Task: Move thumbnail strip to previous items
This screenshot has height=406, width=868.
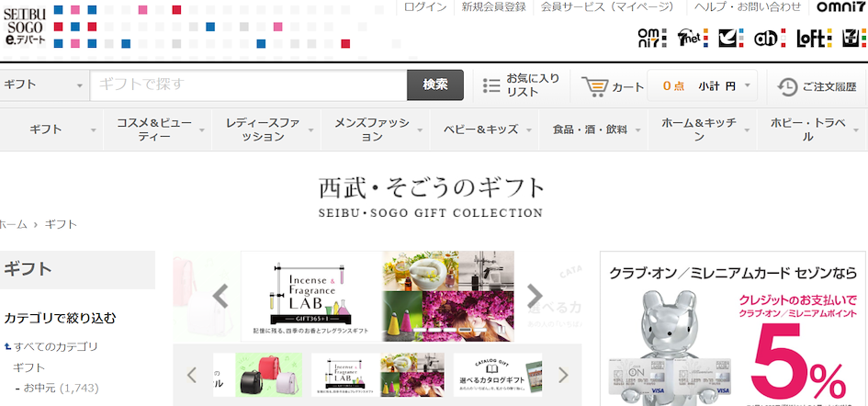Action: [192, 375]
